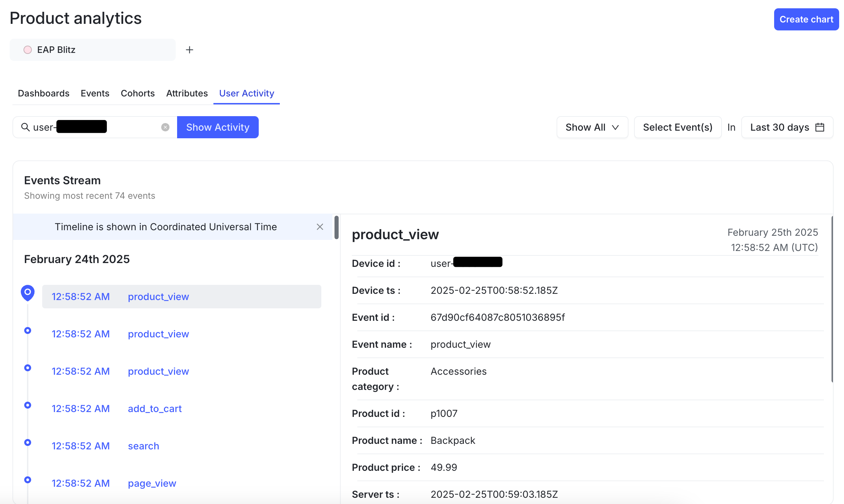Viewport: 844px width, 504px height.
Task: Select the search event in stream
Action: click(x=143, y=446)
